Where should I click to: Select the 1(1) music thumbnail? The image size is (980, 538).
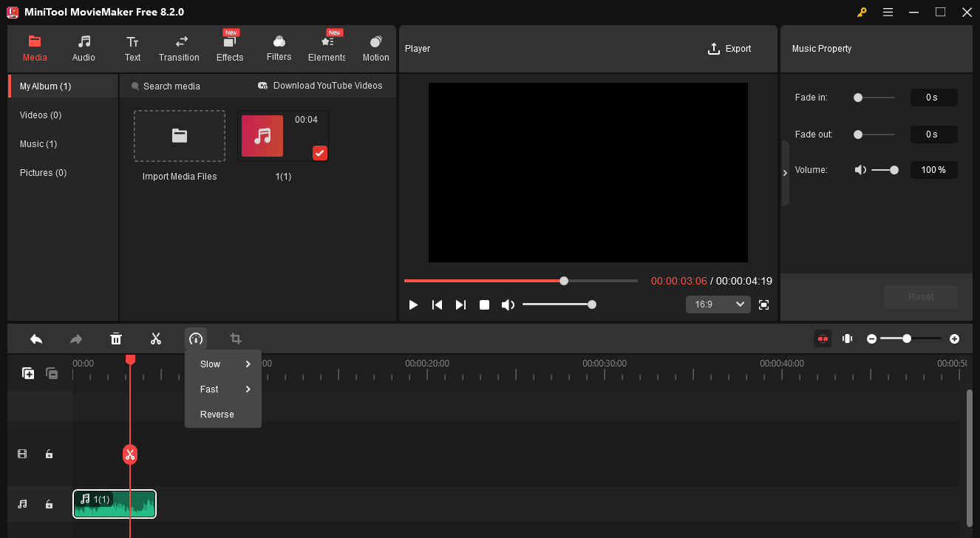(283, 136)
